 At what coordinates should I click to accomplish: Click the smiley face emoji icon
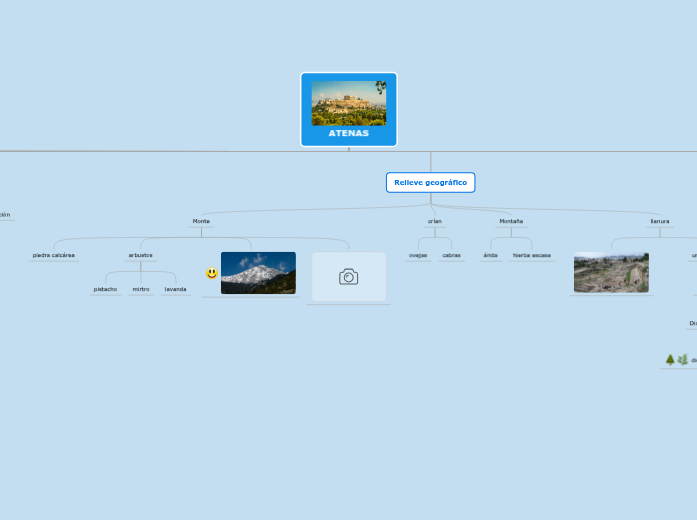pyautogui.click(x=212, y=273)
